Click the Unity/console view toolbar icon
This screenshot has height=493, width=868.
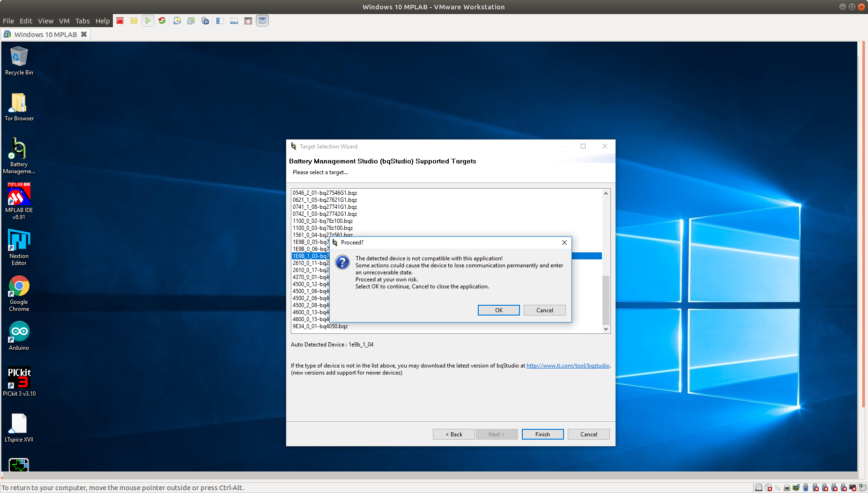click(x=262, y=21)
